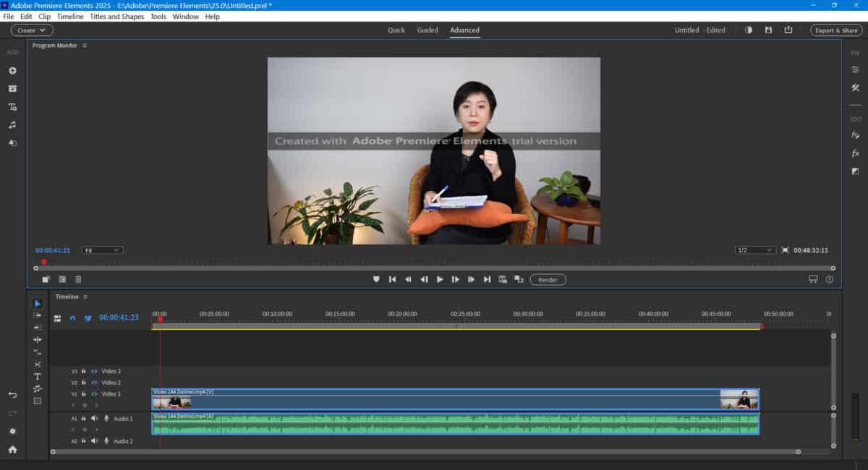
Task: Toggle visibility eye of Video 3 track
Action: click(94, 371)
